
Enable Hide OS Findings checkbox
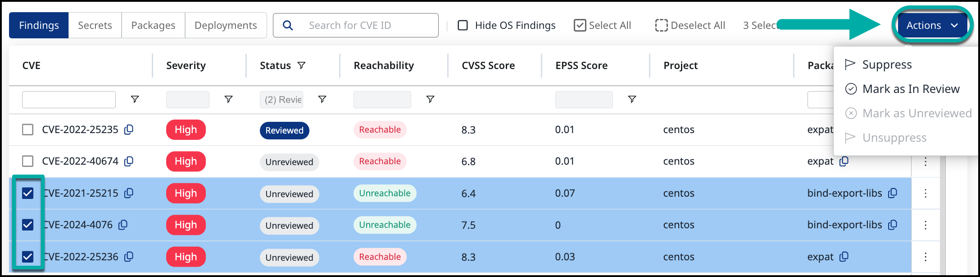(463, 25)
